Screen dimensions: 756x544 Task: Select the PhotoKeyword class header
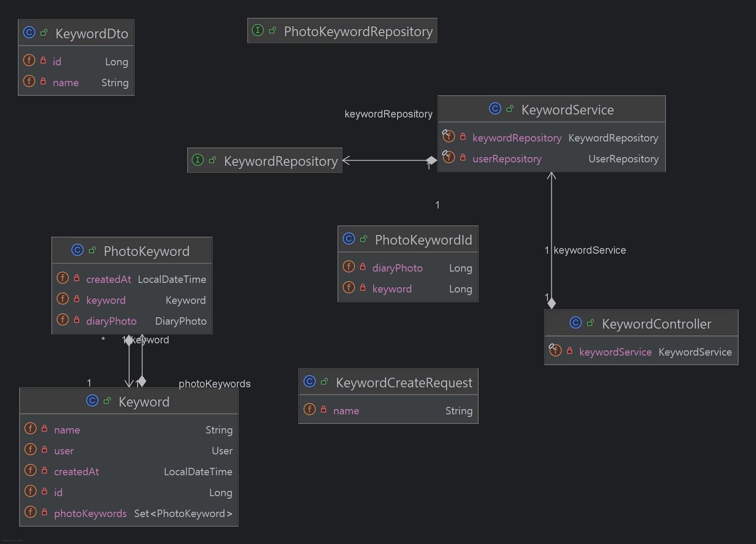[x=146, y=251]
